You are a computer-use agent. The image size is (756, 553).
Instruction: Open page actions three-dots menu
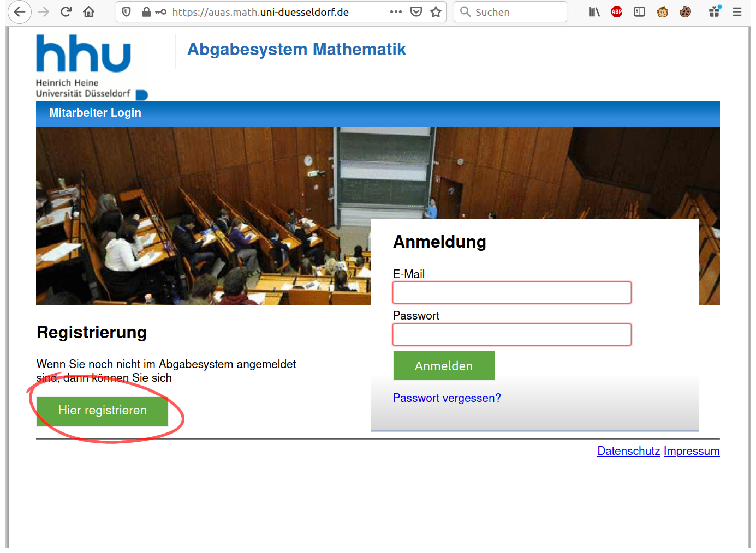tap(396, 11)
